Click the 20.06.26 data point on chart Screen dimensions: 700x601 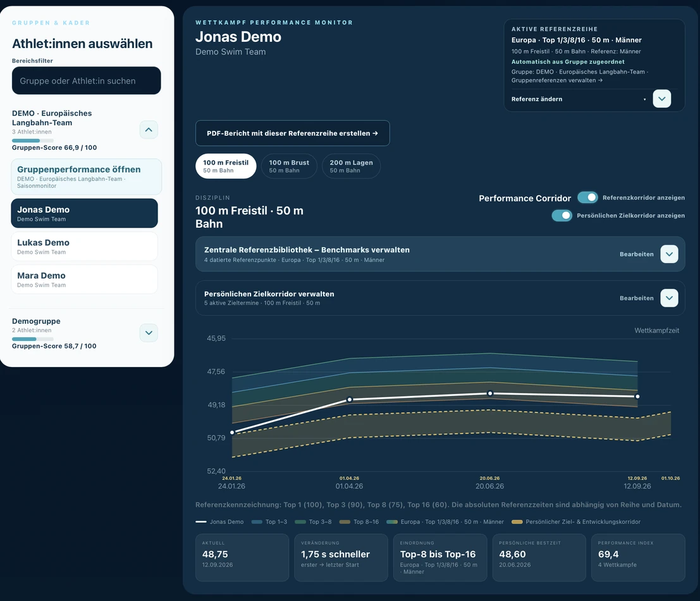tap(490, 393)
